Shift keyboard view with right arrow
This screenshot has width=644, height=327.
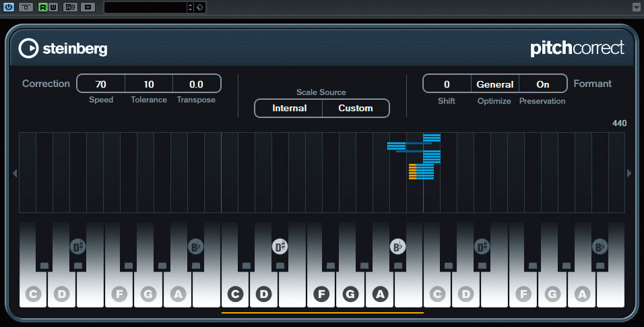tap(629, 173)
